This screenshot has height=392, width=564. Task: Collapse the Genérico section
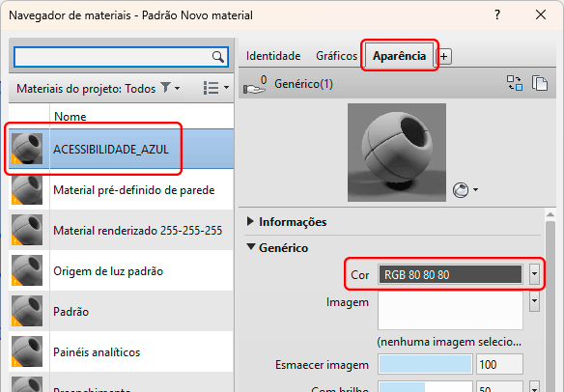pyautogui.click(x=251, y=247)
